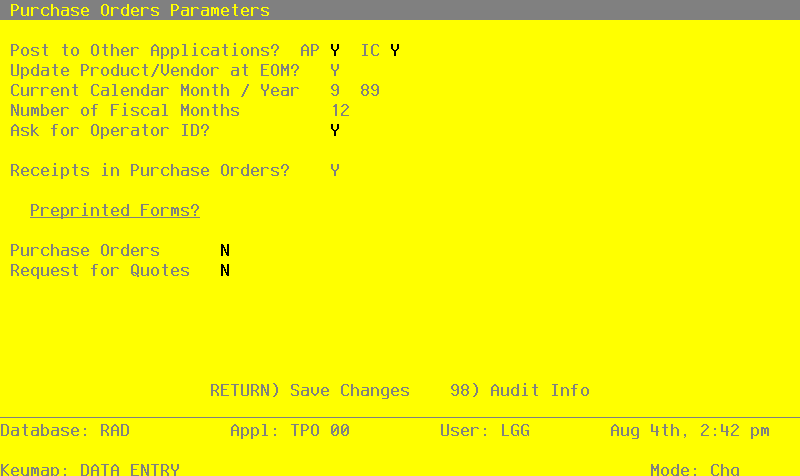Select the Number of Fiscal Months value 12

pos(340,110)
